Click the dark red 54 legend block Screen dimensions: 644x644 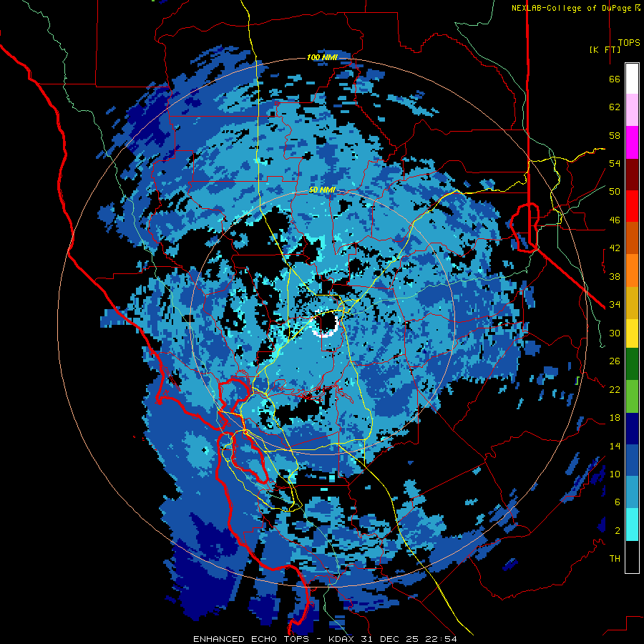632,175
